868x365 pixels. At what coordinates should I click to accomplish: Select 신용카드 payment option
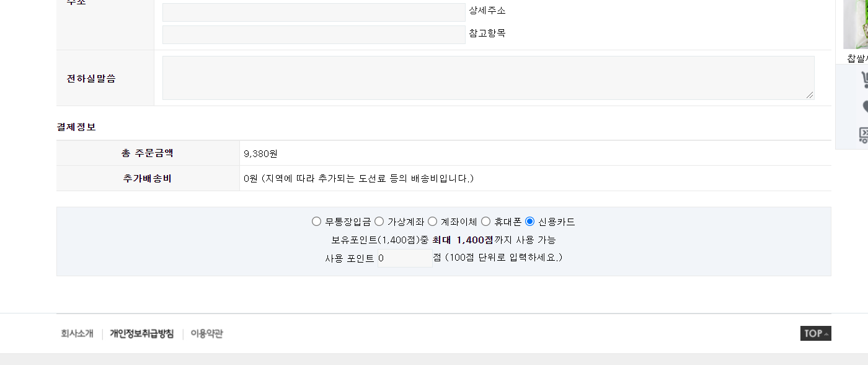click(x=529, y=222)
